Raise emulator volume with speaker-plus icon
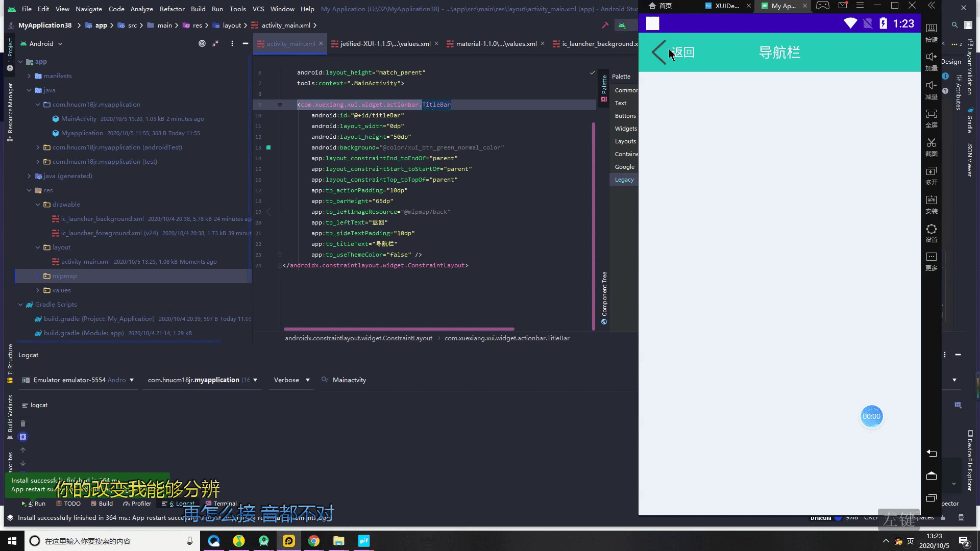 coord(932,57)
